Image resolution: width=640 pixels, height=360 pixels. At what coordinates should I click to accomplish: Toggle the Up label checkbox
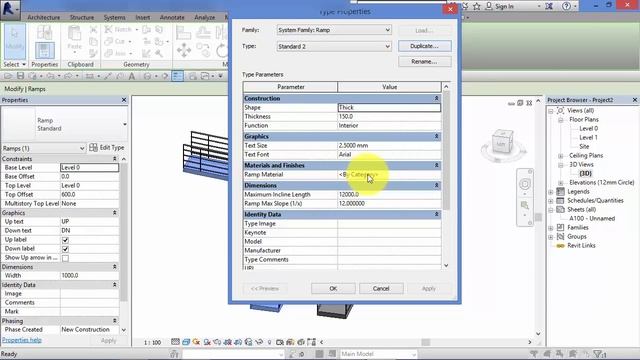tap(65, 240)
